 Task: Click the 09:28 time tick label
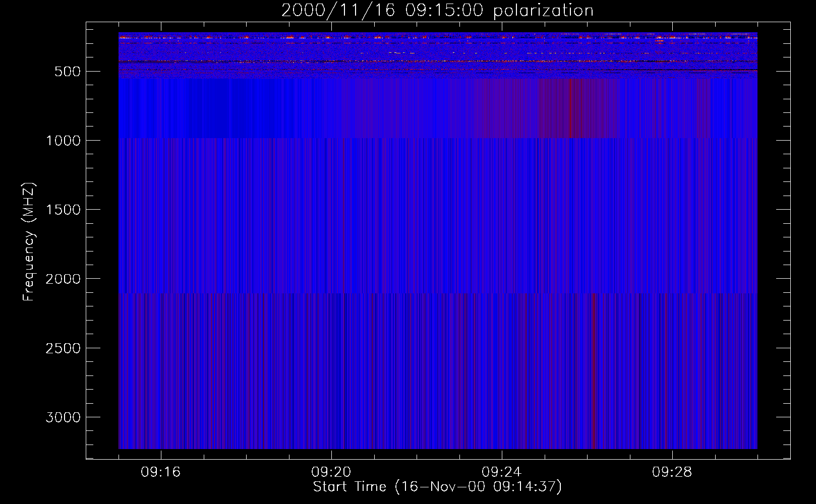672,472
